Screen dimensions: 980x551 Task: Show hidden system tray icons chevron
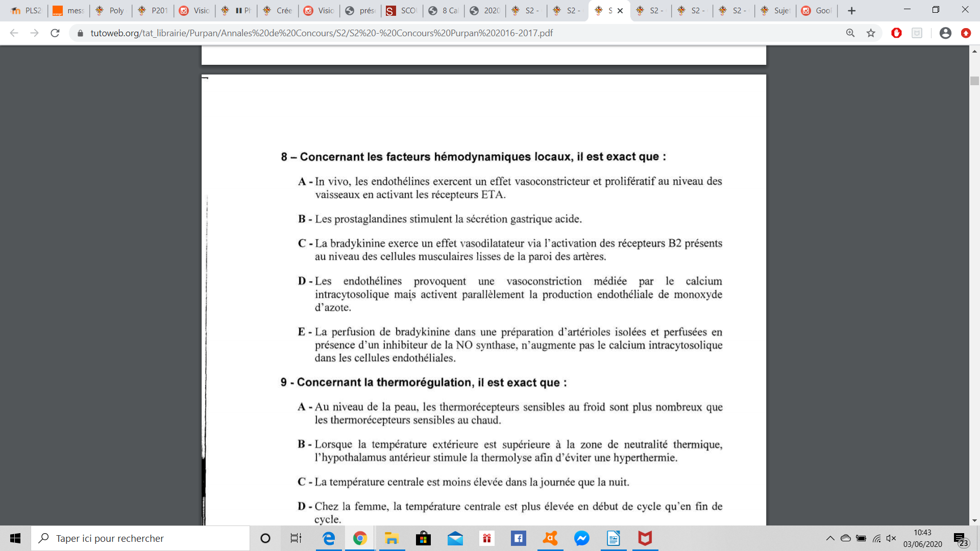tap(830, 538)
